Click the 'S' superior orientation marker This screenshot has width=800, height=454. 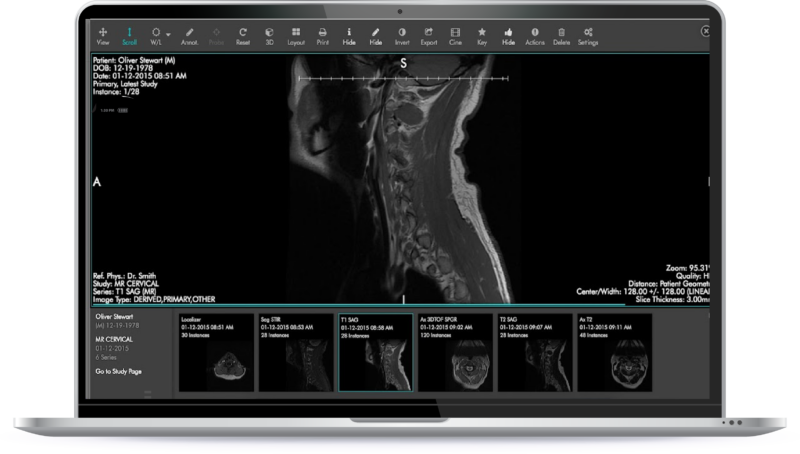[404, 63]
